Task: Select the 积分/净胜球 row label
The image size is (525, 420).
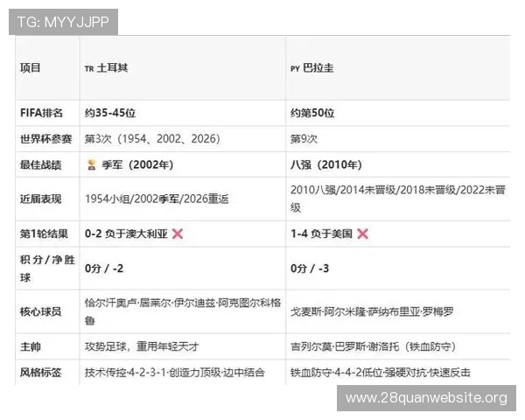Action: point(47,269)
